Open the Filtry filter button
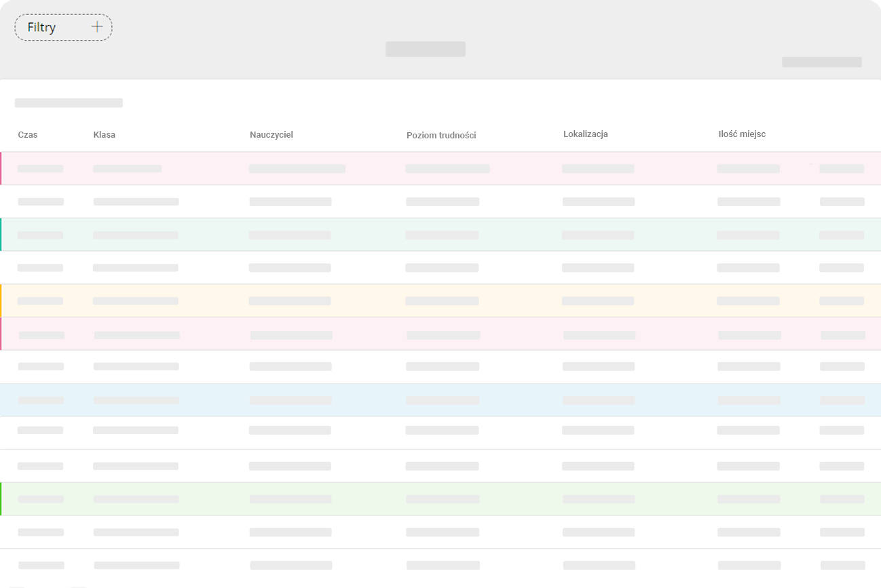The width and height of the screenshot is (881, 588). [x=63, y=27]
